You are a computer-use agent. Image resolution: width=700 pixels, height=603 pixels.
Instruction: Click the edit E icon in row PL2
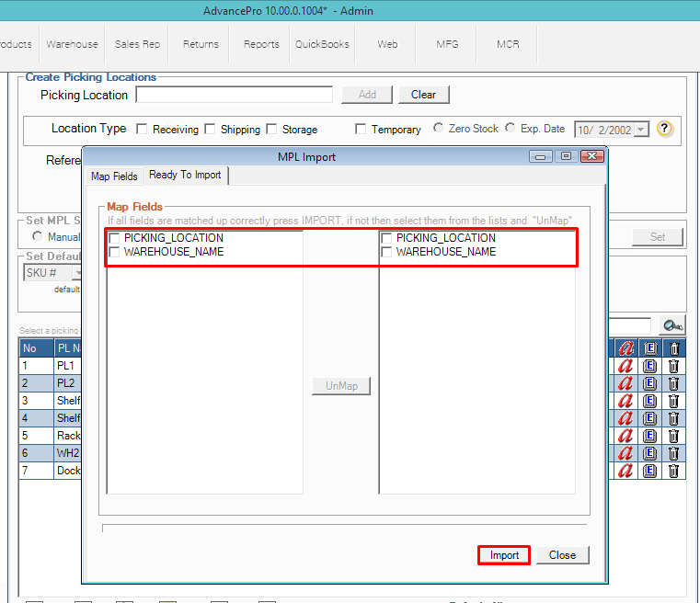pos(650,383)
